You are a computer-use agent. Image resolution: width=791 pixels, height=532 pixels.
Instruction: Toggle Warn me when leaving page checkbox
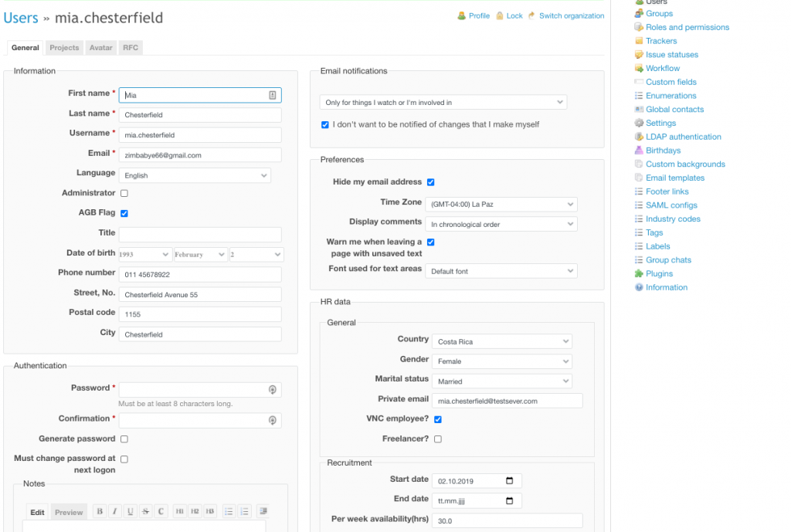(431, 242)
